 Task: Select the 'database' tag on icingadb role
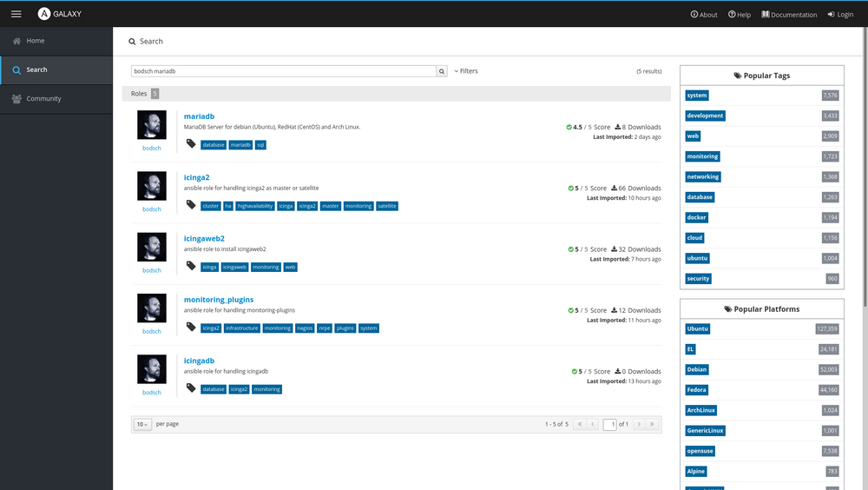tap(214, 388)
